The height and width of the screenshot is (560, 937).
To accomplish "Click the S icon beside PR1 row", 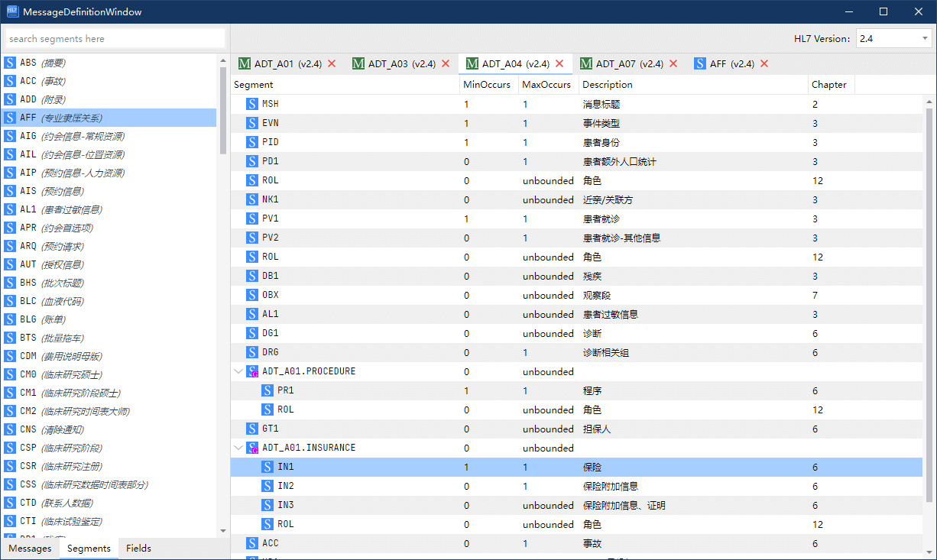I will [267, 391].
